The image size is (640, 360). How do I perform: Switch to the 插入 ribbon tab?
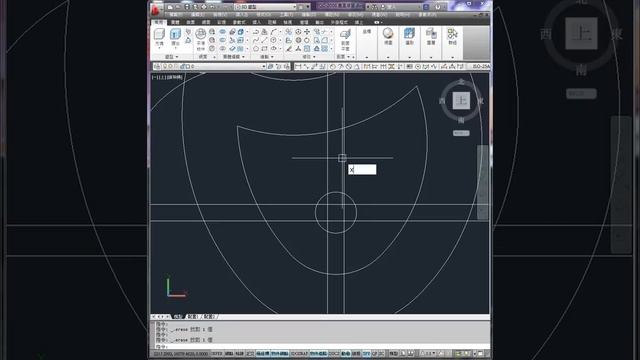pos(257,22)
